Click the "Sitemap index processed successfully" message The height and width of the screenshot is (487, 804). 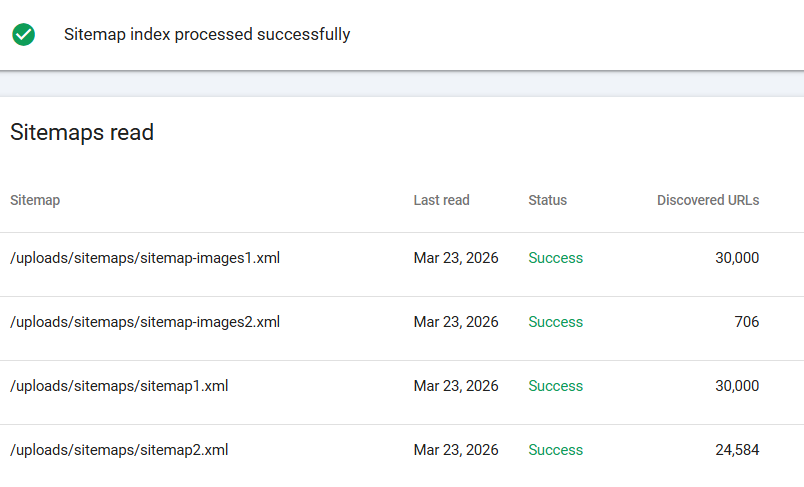click(x=207, y=35)
